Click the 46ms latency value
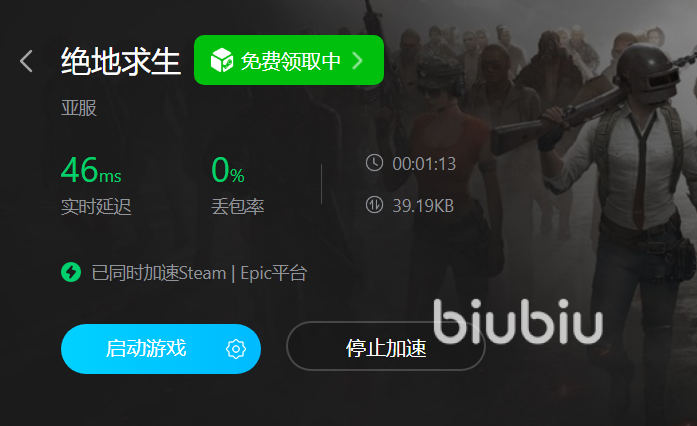Screen dimensions: 697x426 [x=91, y=170]
